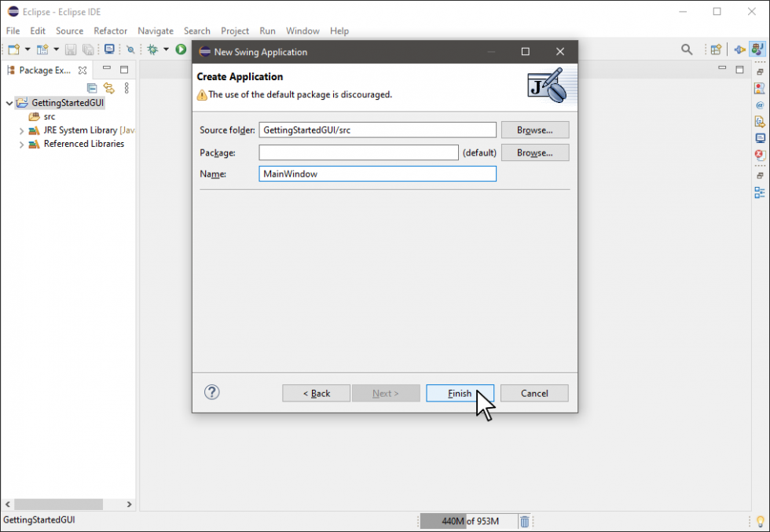Open the Debug dropdown arrow
The height and width of the screenshot is (532, 770).
[x=166, y=50]
